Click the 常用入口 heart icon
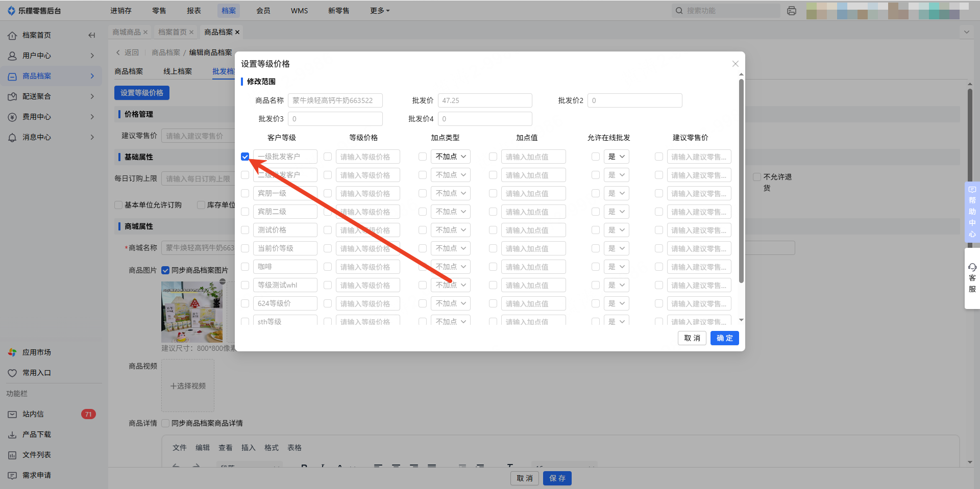Screen dimensions: 980x489 point(12,373)
